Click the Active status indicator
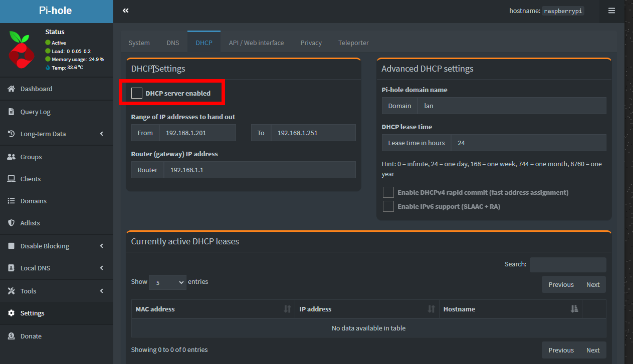The width and height of the screenshot is (633, 364). click(x=56, y=43)
